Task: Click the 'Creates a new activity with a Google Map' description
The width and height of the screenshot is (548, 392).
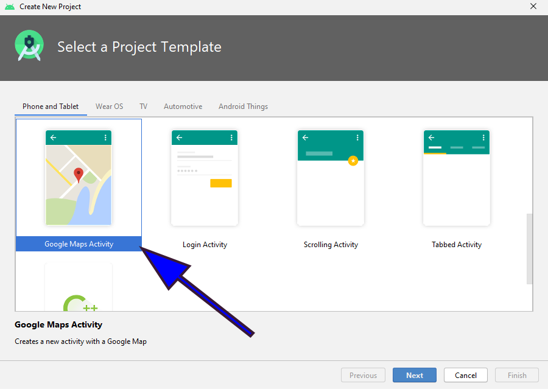Action: [81, 341]
